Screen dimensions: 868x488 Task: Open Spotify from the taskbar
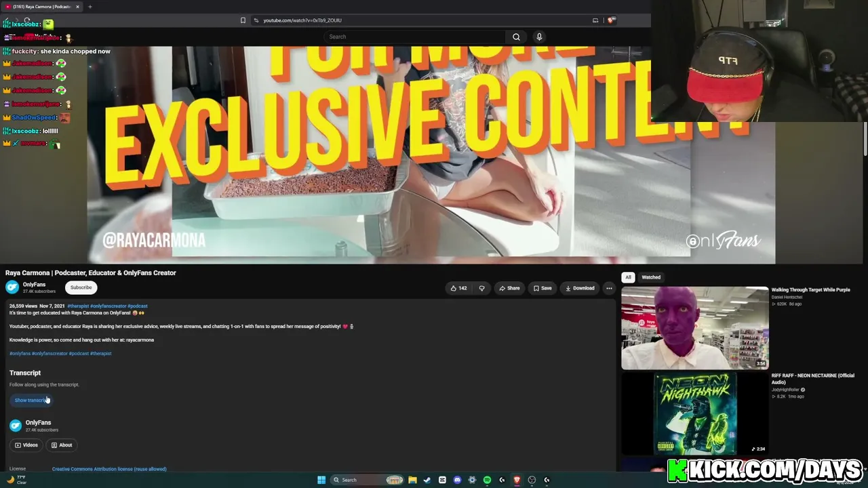[487, 480]
